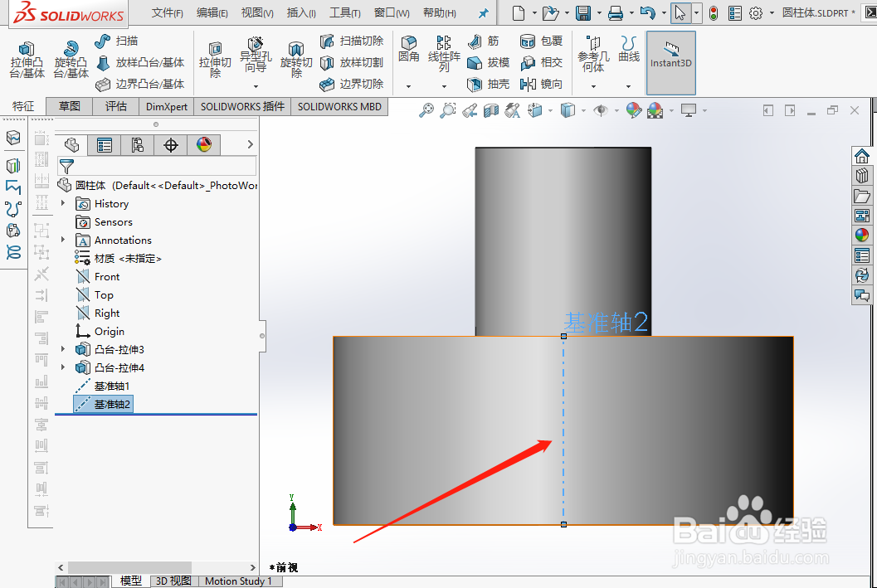The width and height of the screenshot is (877, 588).
Task: Open the Options gear icon
Action: pyautogui.click(x=756, y=13)
